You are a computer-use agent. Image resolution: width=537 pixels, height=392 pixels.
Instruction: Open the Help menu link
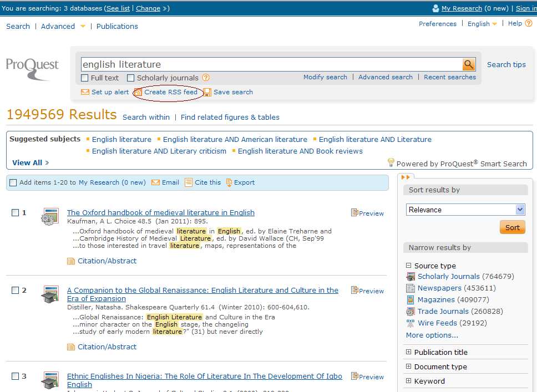click(x=515, y=23)
